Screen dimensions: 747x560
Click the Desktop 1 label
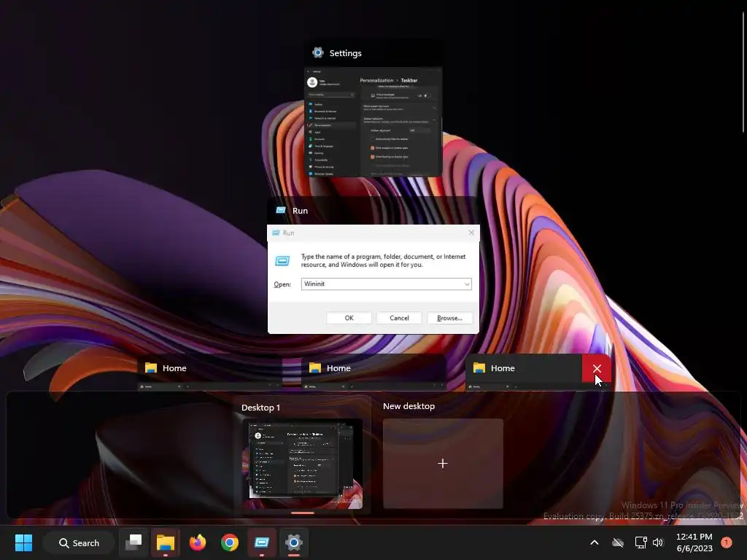tap(260, 408)
